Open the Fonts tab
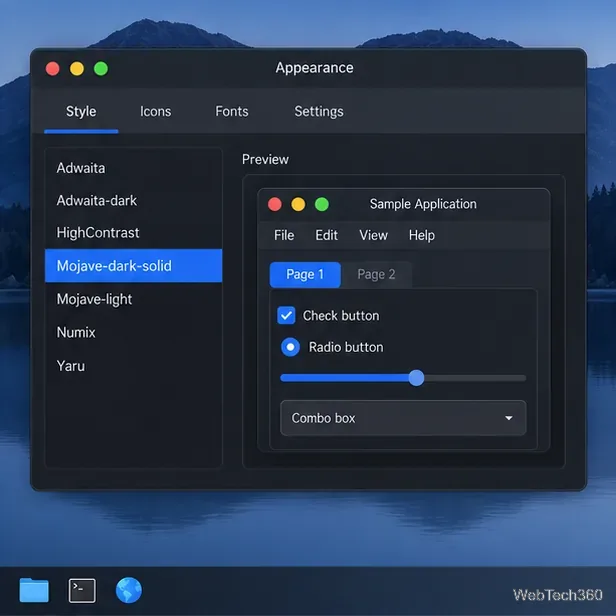The width and height of the screenshot is (616, 616). click(x=232, y=112)
